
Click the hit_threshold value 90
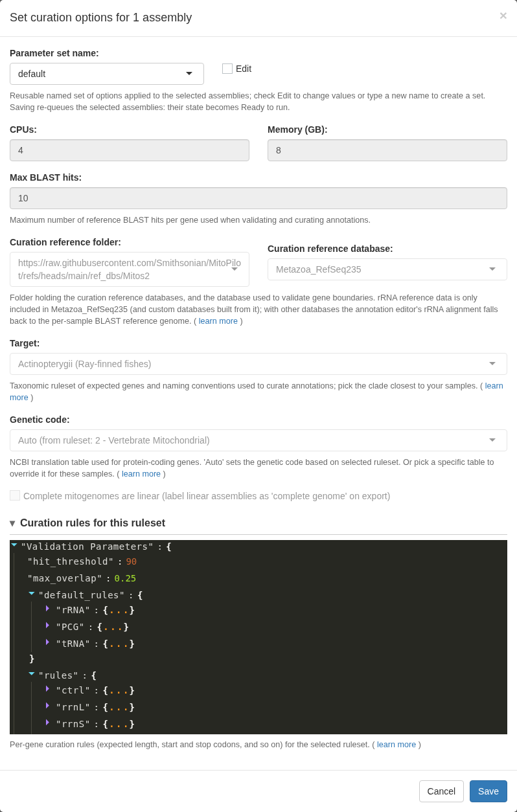[132, 562]
